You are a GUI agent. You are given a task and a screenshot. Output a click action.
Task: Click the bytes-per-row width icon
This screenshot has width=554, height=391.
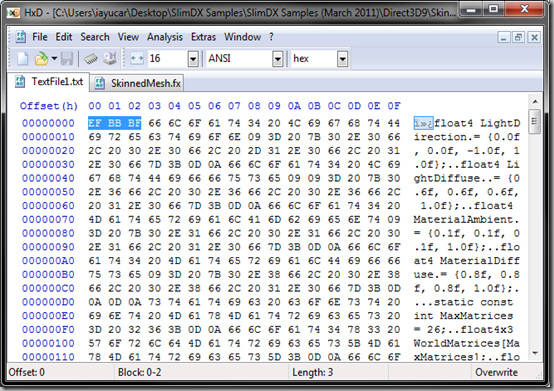pos(137,58)
